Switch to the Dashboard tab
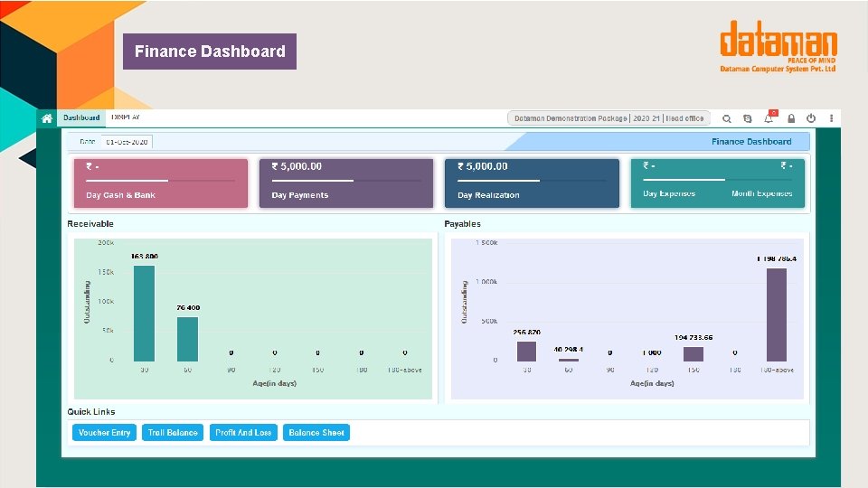The image size is (868, 488). click(81, 117)
